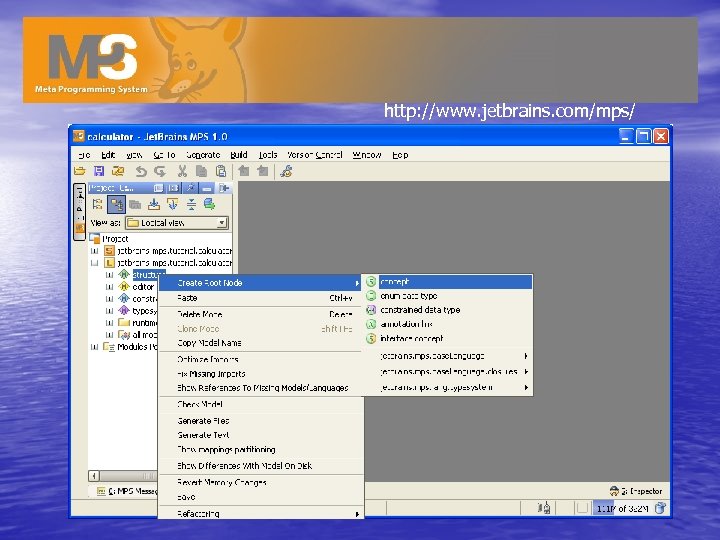Click the first tree-structure icon in Project panel toolbar
This screenshot has width=720, height=540.
pyautogui.click(x=97, y=204)
